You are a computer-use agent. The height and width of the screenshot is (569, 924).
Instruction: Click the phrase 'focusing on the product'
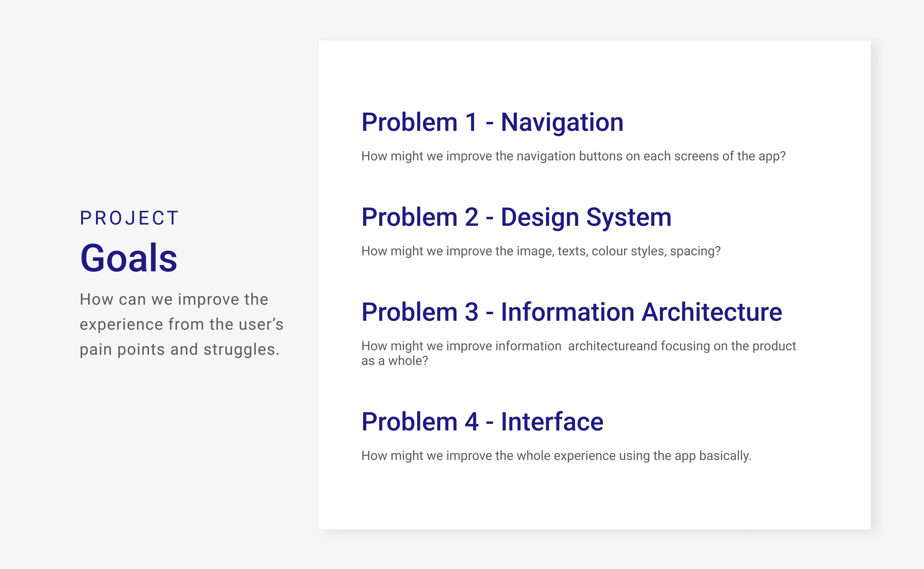pos(728,346)
